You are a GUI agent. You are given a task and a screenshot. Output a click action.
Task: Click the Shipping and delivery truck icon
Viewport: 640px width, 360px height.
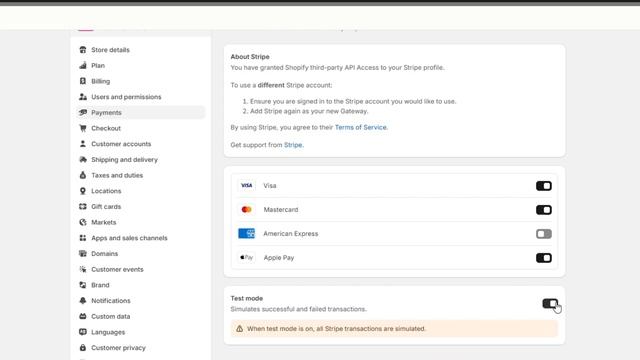click(83, 160)
